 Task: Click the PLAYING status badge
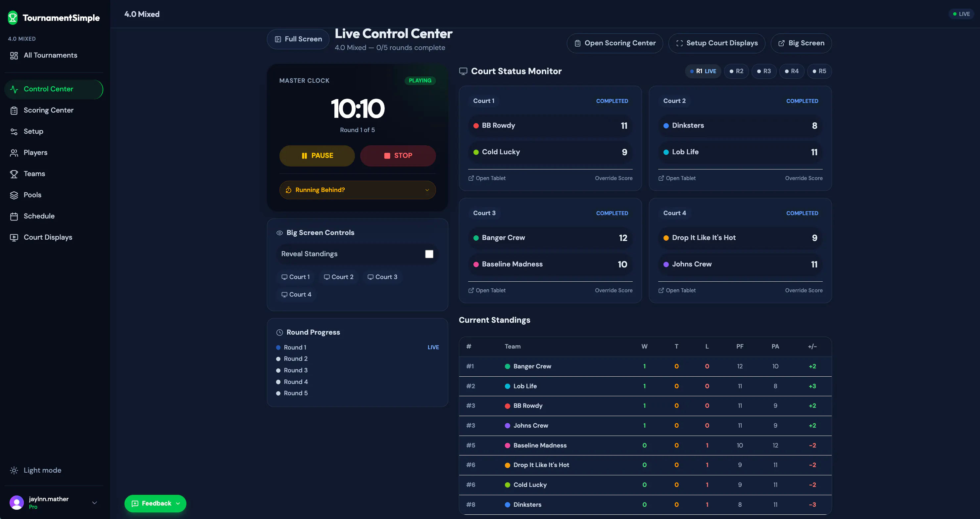(420, 81)
